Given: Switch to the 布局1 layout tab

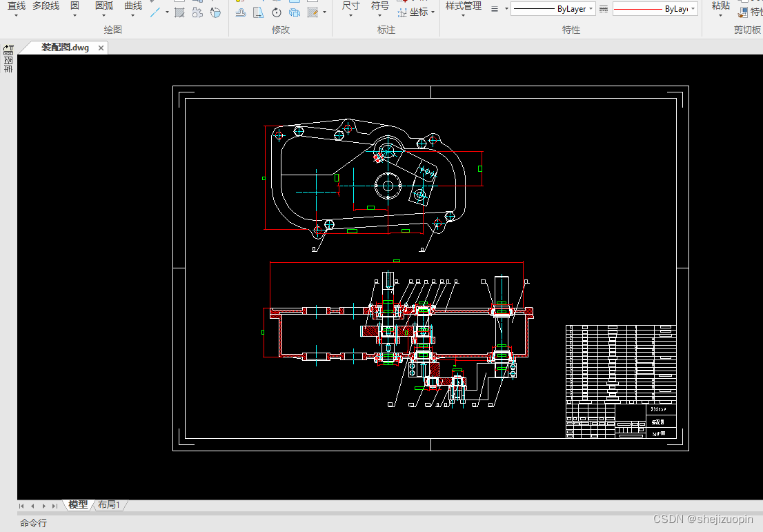Looking at the screenshot, I should point(108,504).
